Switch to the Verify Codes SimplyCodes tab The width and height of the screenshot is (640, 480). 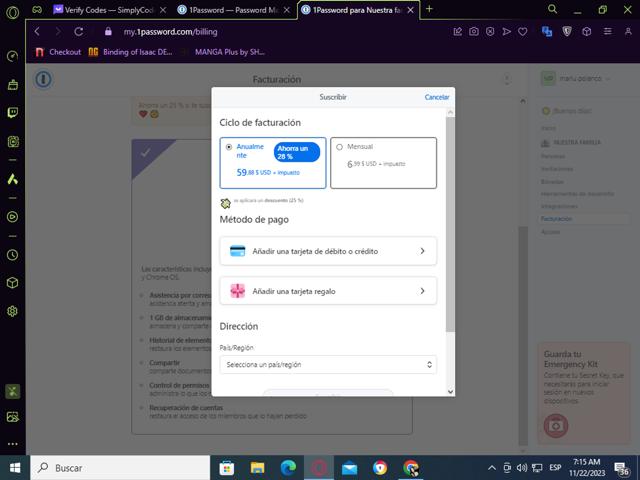point(109,10)
